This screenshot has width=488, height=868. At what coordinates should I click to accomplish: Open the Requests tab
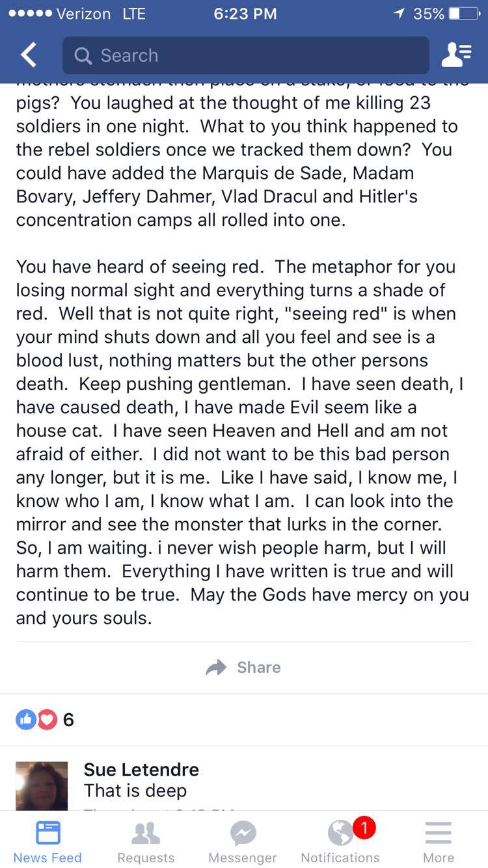[x=146, y=841]
